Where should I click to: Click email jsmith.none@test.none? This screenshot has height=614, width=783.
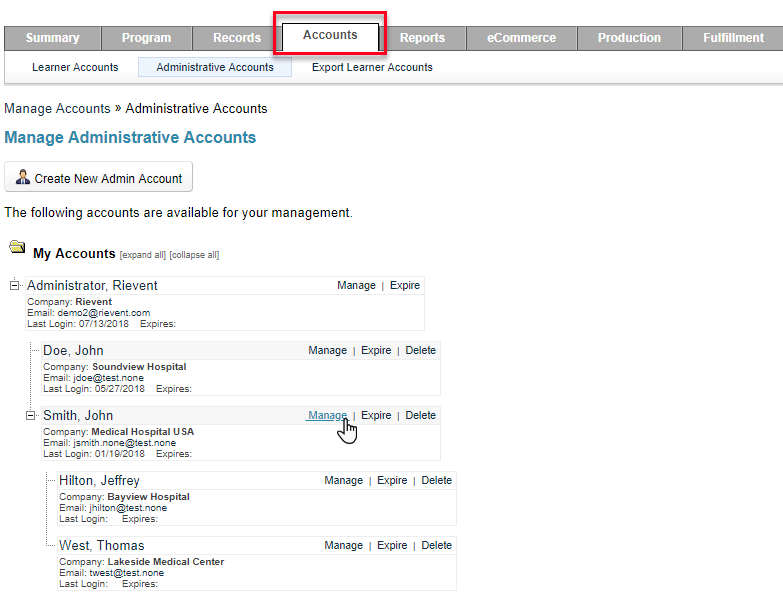[x=124, y=443]
